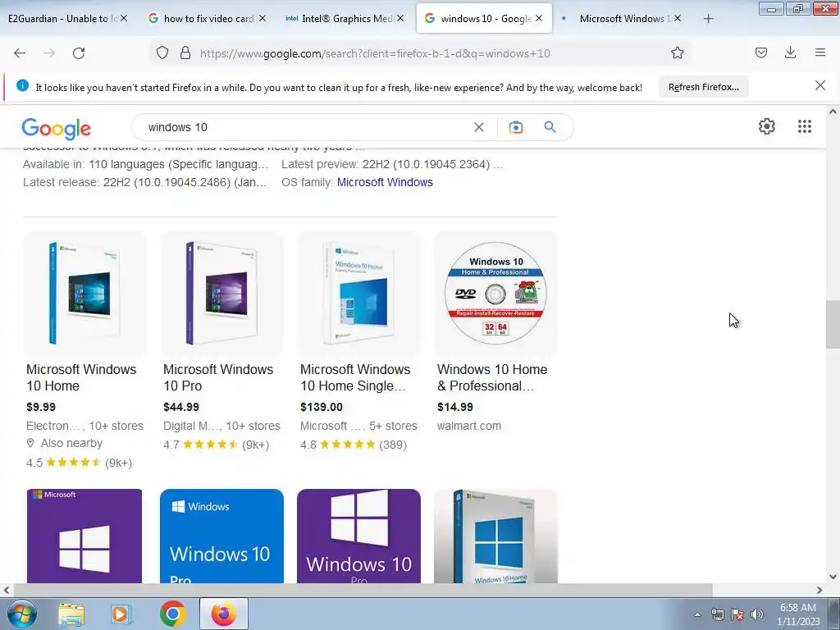Launch Google Chrome from taskbar
This screenshot has height=630, width=840.
pos(172,614)
